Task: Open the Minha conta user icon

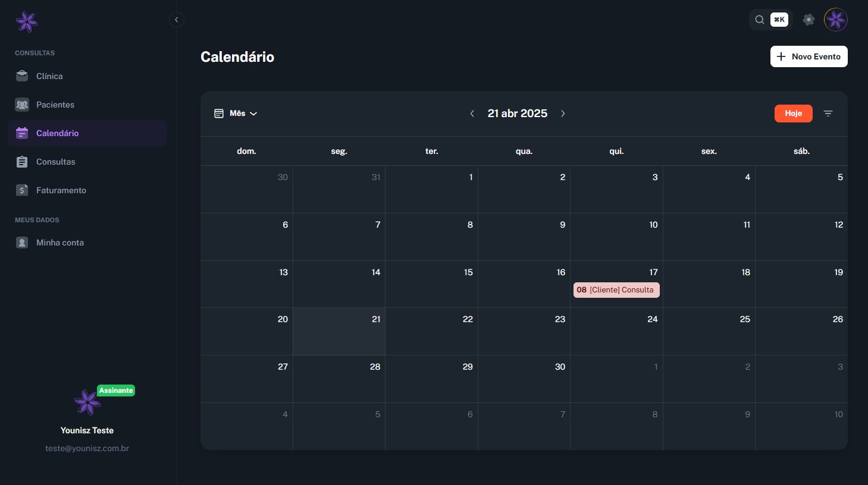Action: pos(22,242)
